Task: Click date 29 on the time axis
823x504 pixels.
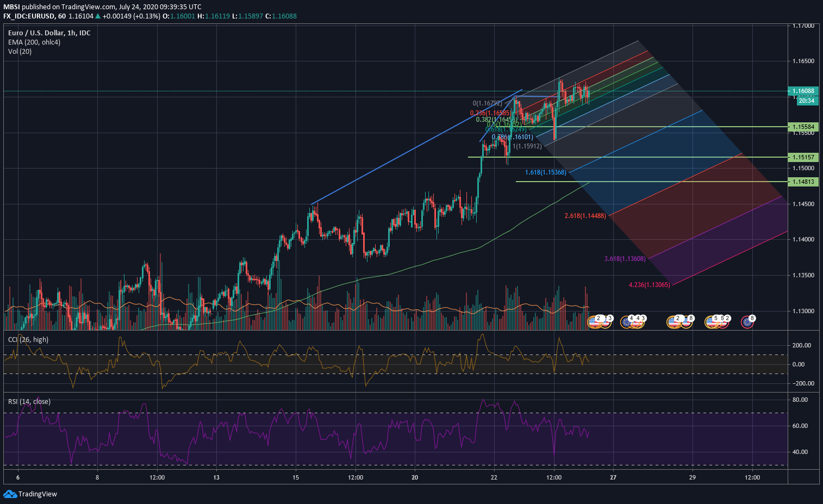Action: 693,477
